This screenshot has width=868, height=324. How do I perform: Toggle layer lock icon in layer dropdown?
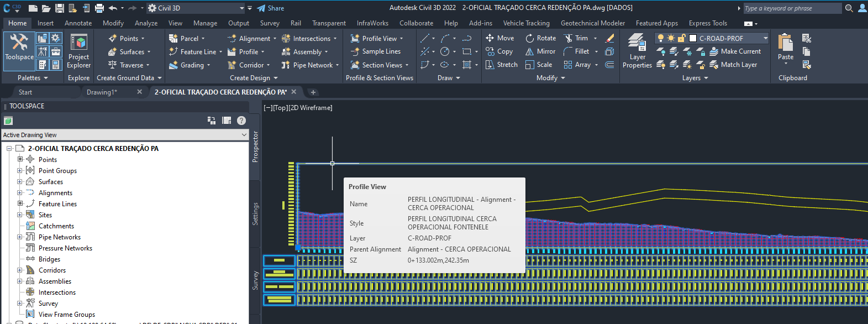(x=682, y=38)
